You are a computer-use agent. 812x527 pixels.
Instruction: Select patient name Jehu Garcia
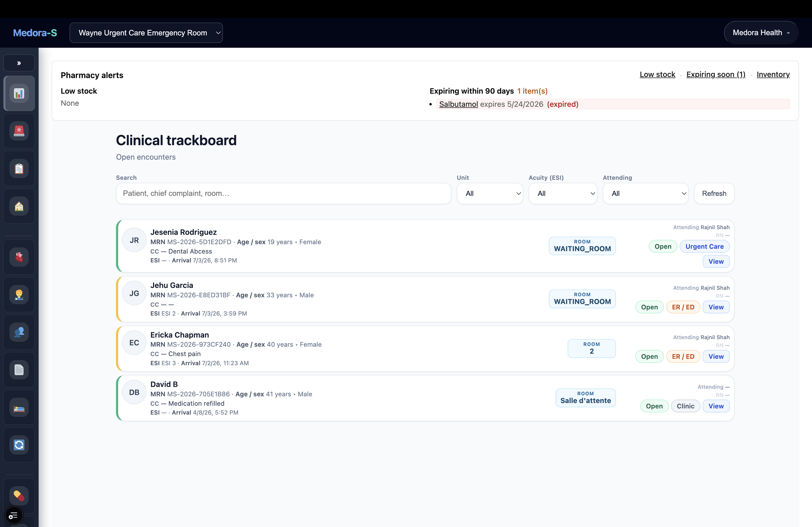pos(172,285)
